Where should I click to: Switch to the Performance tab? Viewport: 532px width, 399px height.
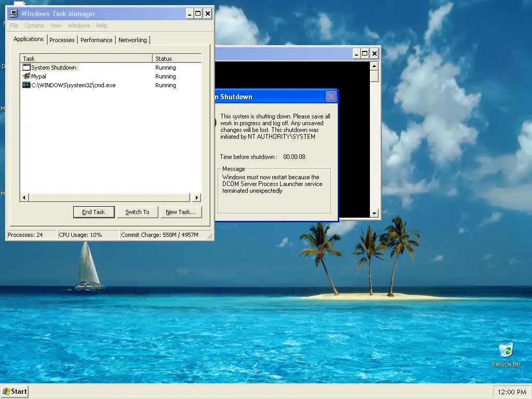pos(96,40)
